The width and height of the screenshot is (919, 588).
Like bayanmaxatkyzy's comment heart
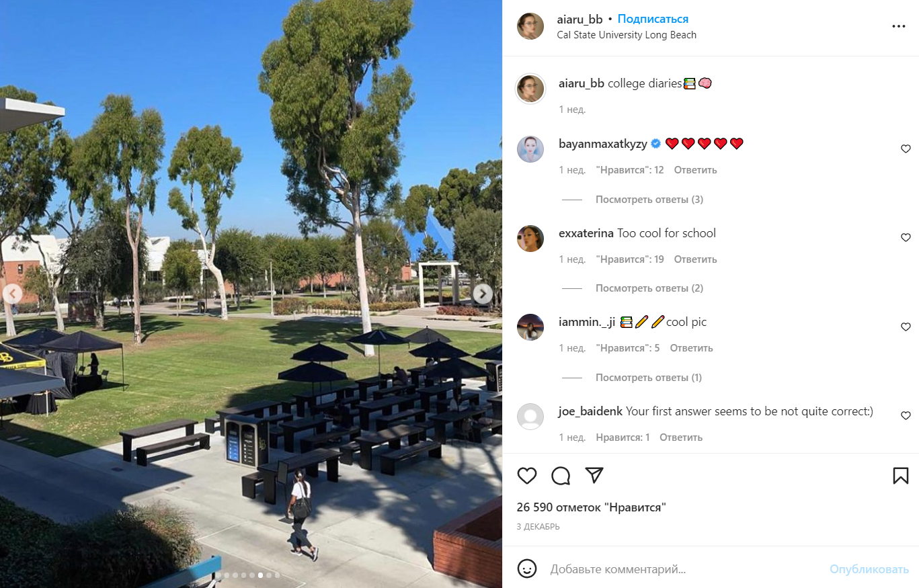(x=906, y=149)
